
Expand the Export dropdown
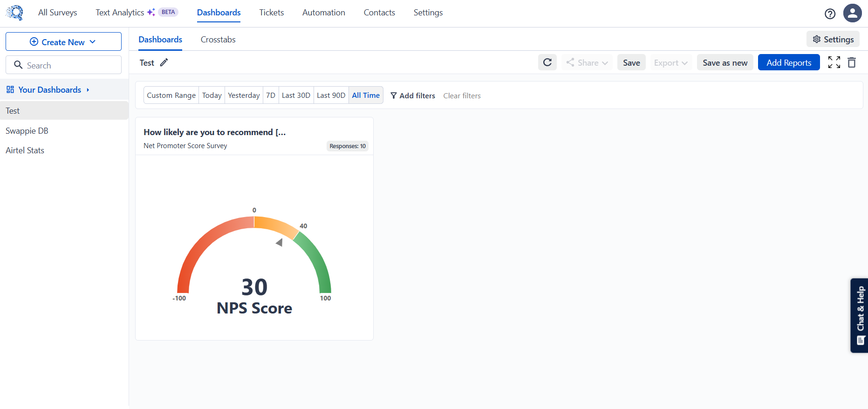(670, 62)
